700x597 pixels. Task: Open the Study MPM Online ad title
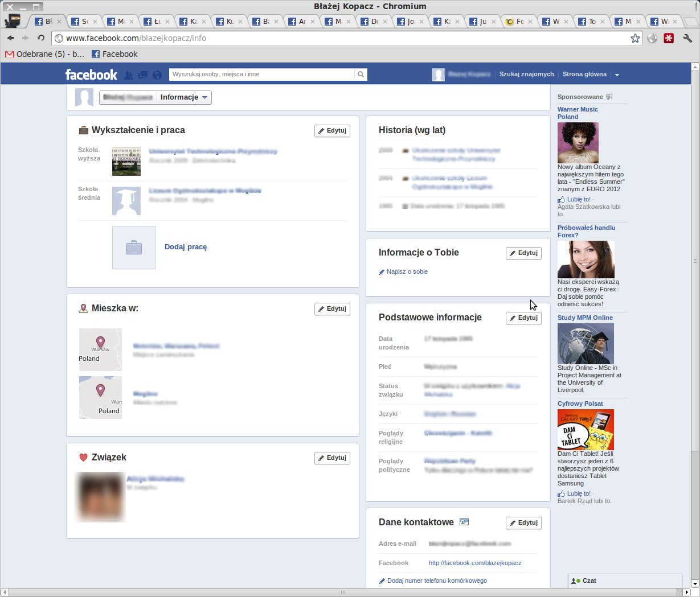585,318
